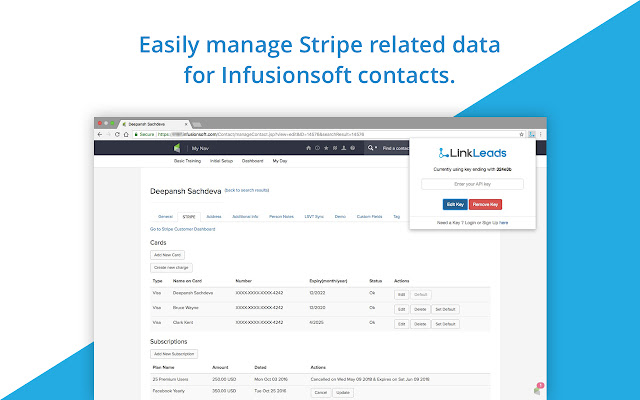This screenshot has width=640, height=400.
Task: Click Update for Facebook Yearly subscription
Action: pyautogui.click(x=343, y=393)
